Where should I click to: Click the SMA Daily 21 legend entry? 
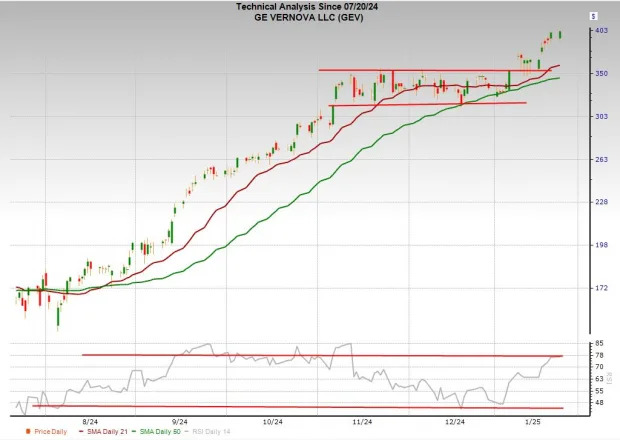[x=103, y=431]
